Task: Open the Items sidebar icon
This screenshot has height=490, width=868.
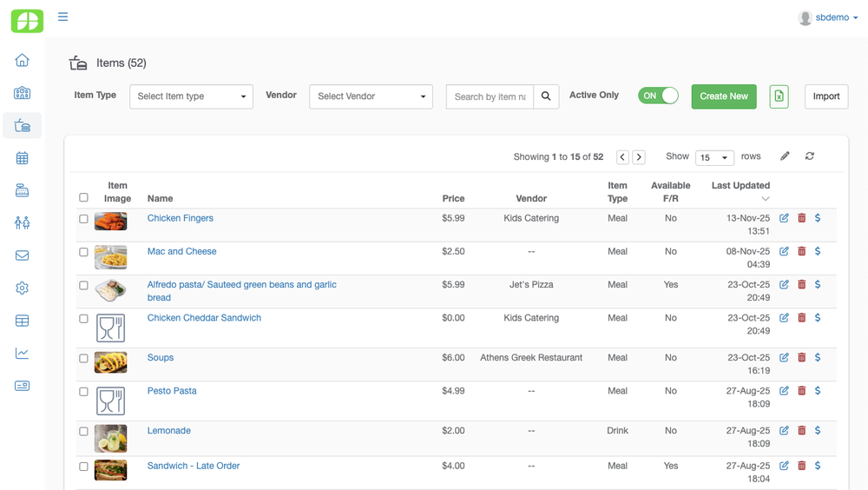Action: coord(23,125)
